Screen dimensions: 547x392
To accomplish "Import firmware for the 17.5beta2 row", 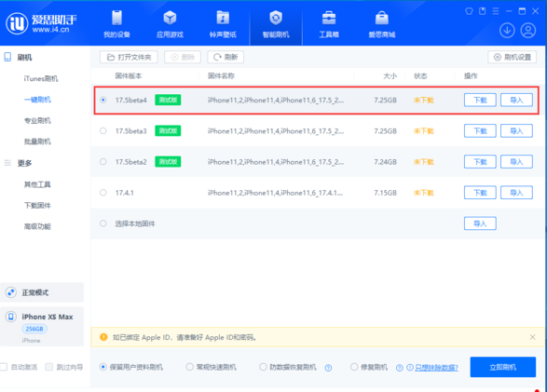I will [x=516, y=162].
